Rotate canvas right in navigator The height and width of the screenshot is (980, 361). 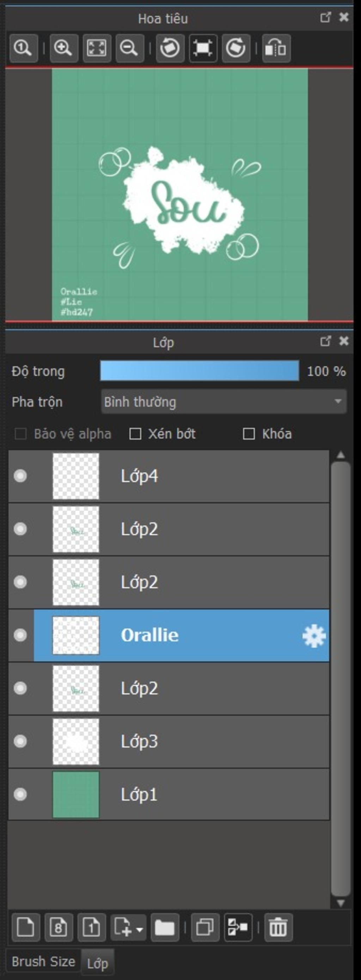(x=236, y=48)
